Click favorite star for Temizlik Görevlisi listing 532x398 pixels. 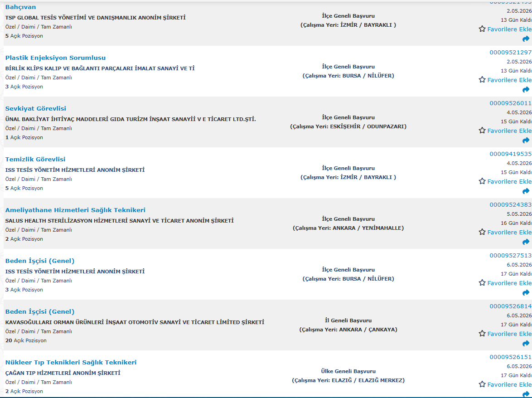pos(482,181)
